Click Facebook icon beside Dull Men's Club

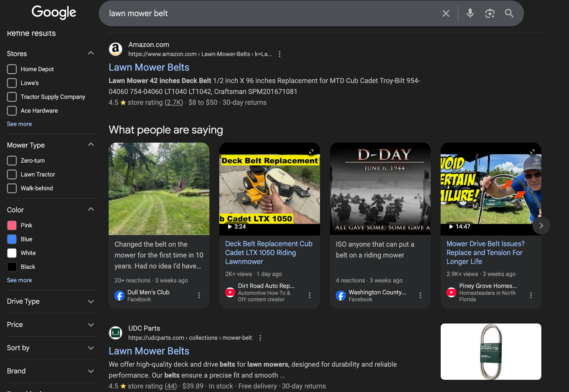click(x=119, y=296)
